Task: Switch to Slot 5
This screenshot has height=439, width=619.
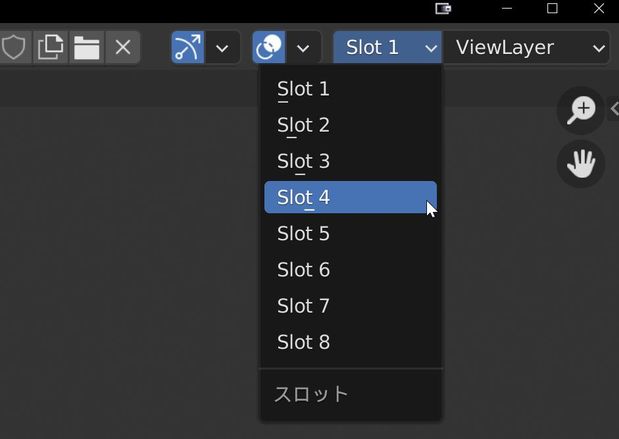Action: coord(351,233)
